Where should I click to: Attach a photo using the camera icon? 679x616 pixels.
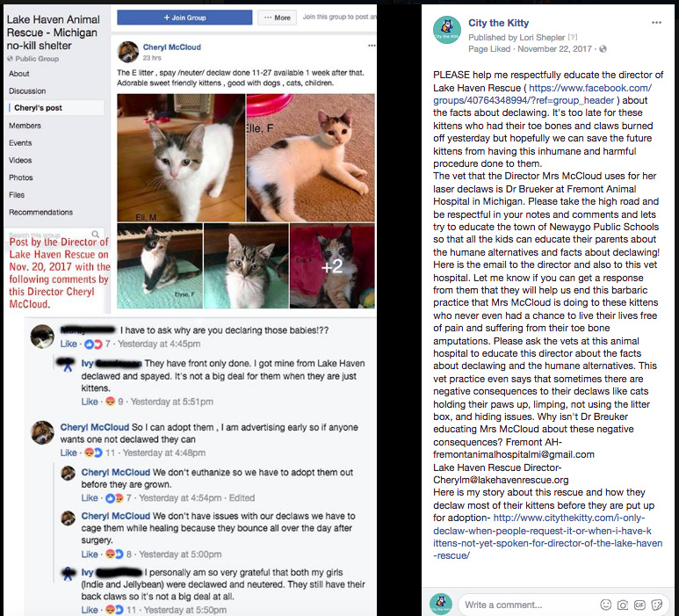pos(623,605)
